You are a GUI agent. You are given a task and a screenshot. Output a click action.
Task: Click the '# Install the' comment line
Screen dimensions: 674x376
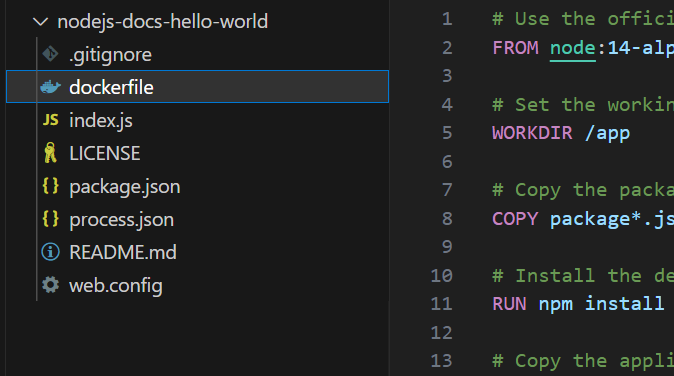click(x=583, y=276)
